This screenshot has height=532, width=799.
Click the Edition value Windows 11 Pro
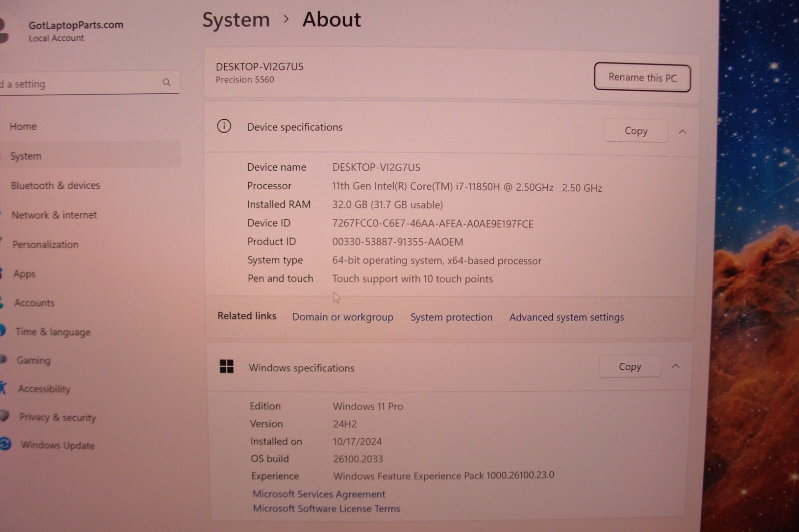(x=368, y=406)
